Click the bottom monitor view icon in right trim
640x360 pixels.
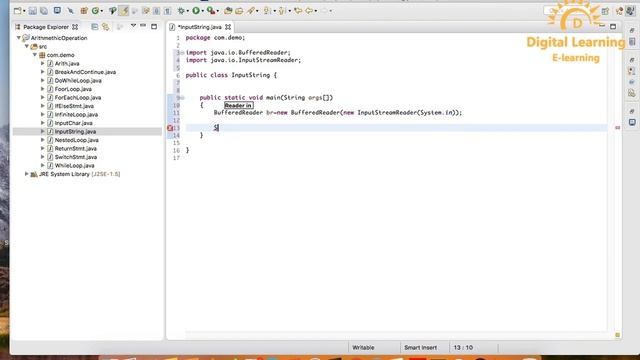click(x=632, y=122)
